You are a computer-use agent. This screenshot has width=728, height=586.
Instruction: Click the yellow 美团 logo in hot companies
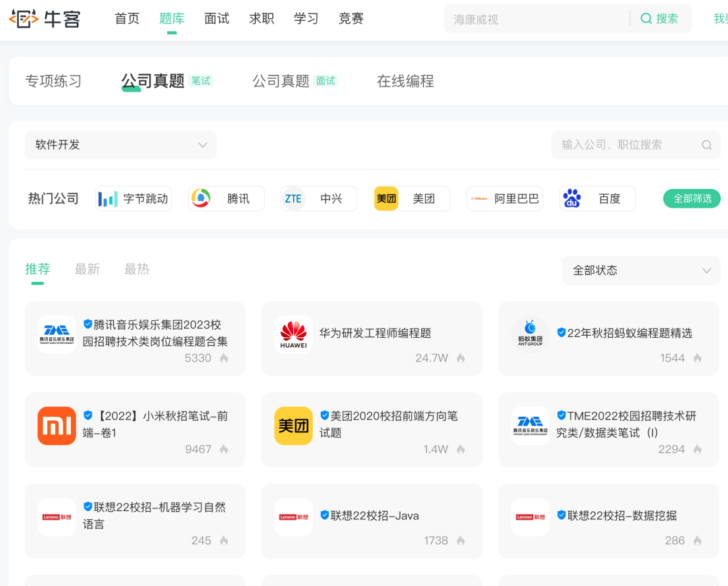(386, 199)
